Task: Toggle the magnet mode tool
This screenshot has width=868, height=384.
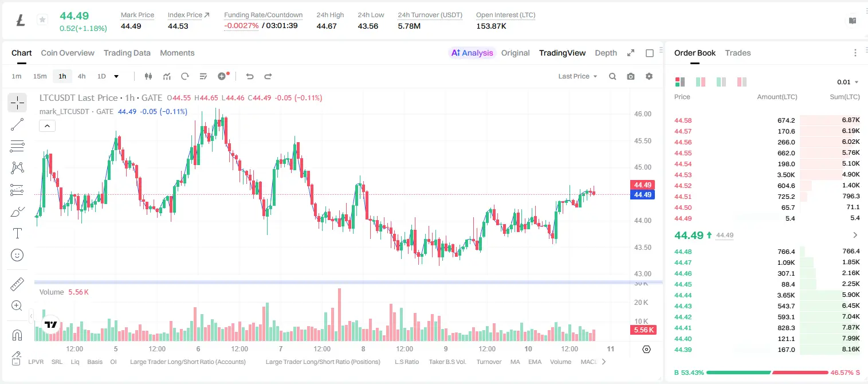Action: pyautogui.click(x=17, y=335)
